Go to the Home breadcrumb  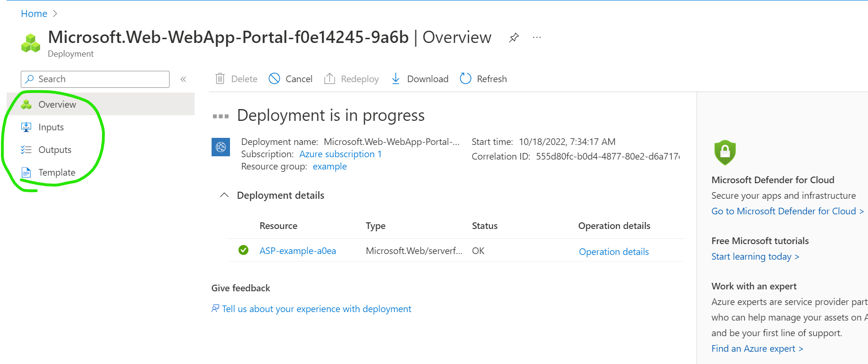[34, 14]
